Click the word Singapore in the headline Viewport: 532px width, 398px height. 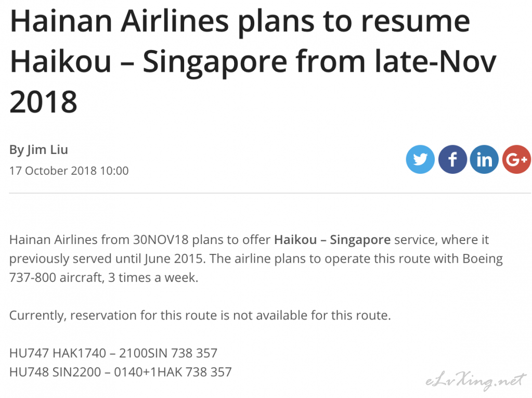[x=215, y=62]
